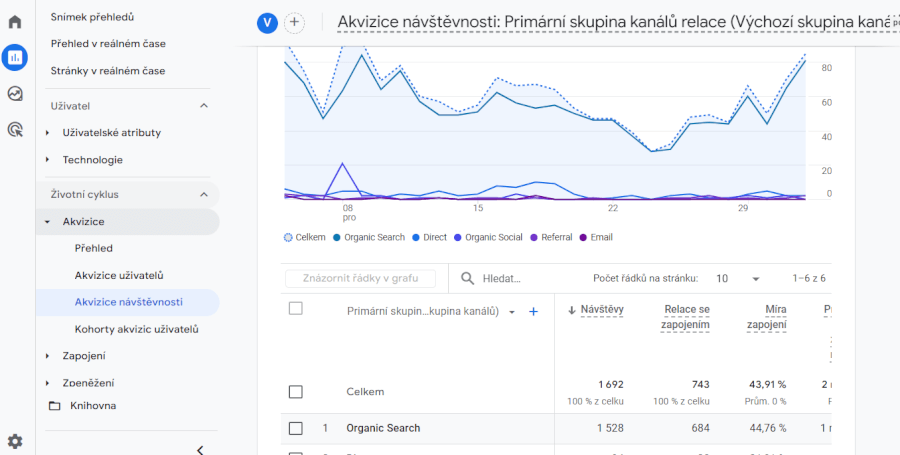Expand the Zapojení tree section
900x455 pixels.
[47, 356]
